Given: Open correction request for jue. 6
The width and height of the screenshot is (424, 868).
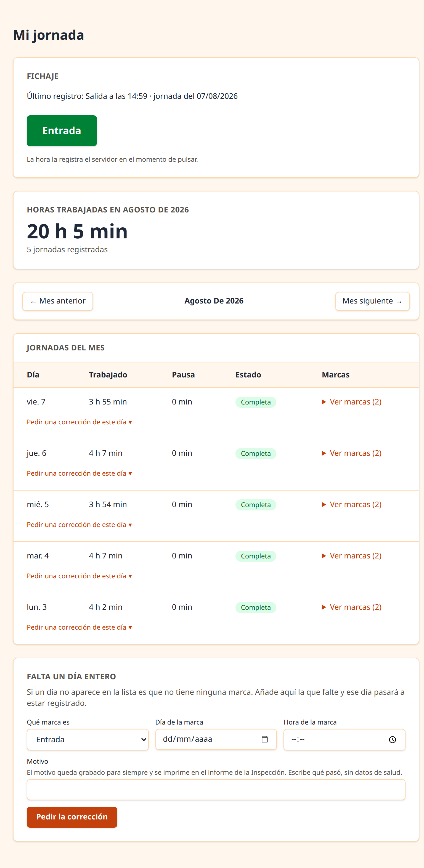Looking at the screenshot, I should click(x=79, y=473).
